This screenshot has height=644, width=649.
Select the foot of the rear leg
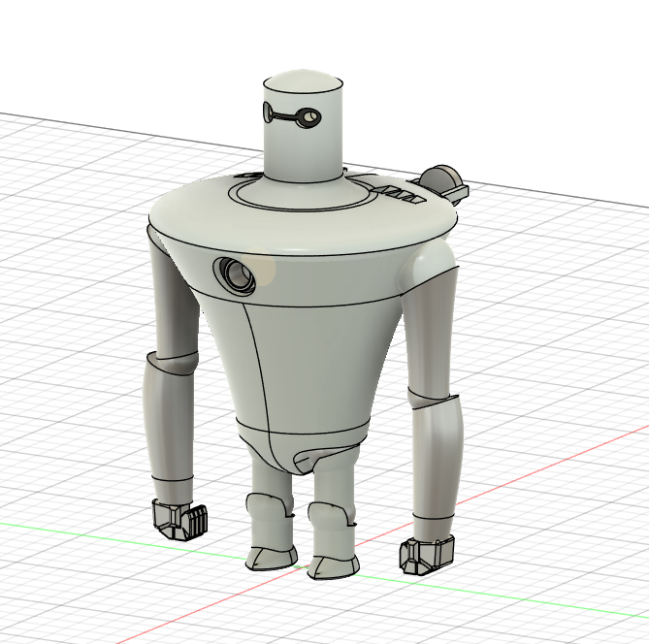point(272,557)
